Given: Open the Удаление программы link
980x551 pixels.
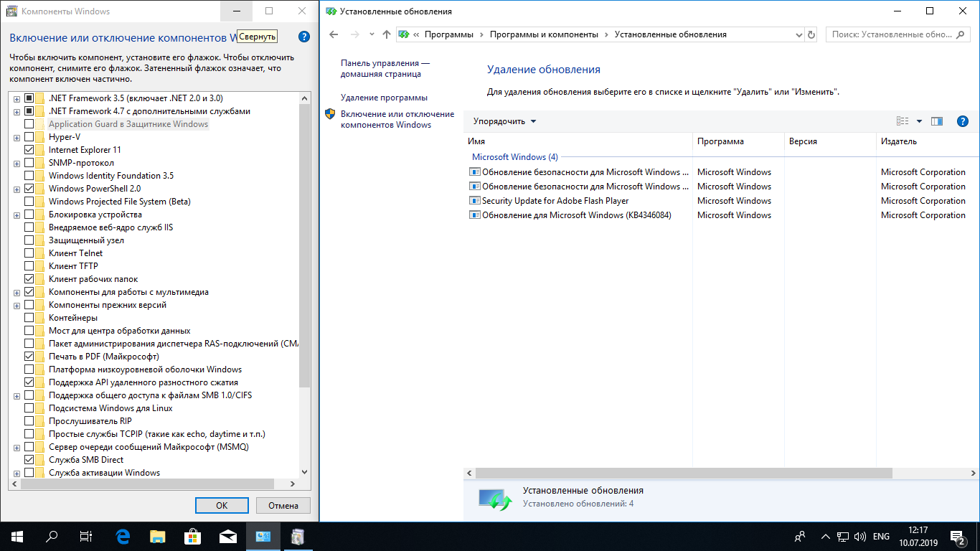Looking at the screenshot, I should tap(384, 98).
